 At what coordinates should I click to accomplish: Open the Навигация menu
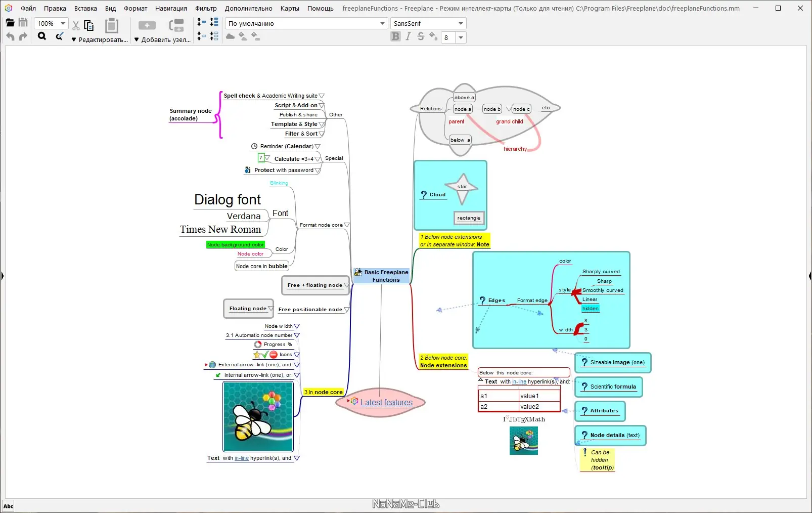(171, 8)
